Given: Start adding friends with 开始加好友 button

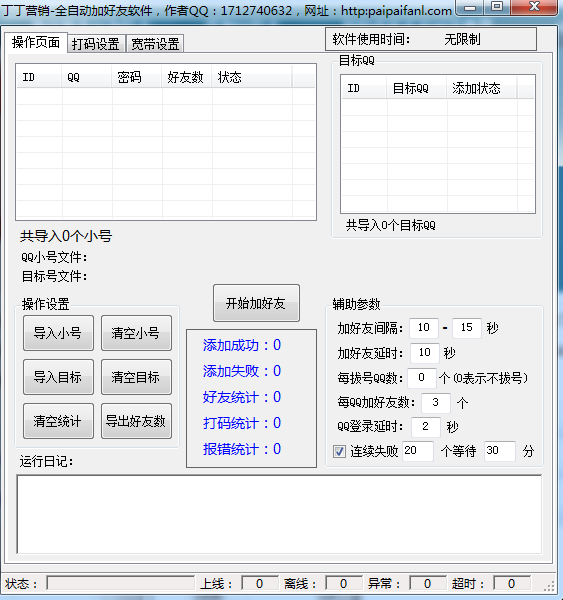Looking at the screenshot, I should (256, 303).
